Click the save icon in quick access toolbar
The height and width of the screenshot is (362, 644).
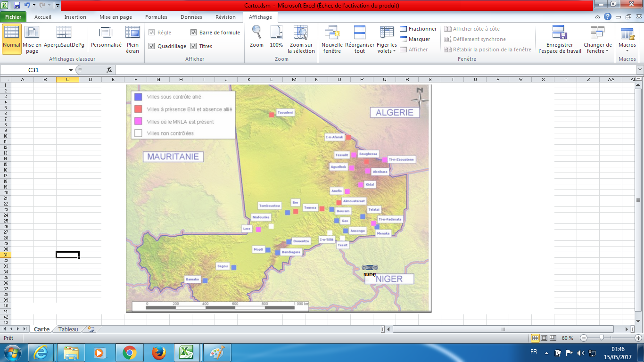(17, 5)
